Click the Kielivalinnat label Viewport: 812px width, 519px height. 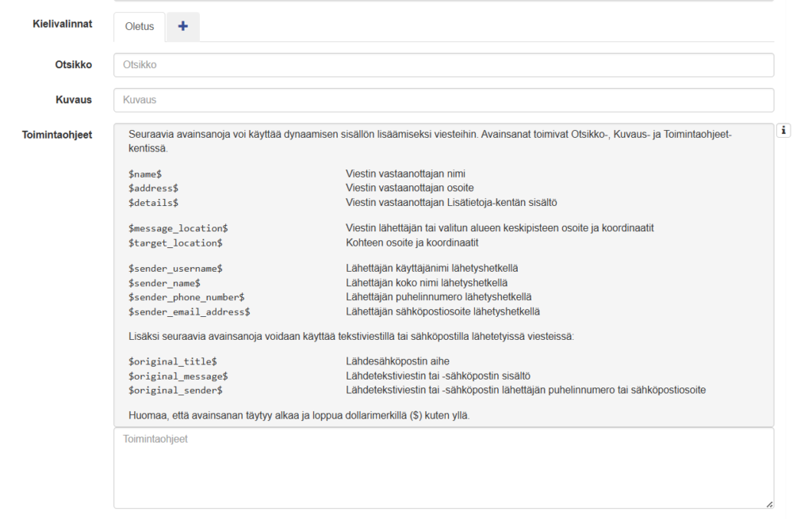(62, 25)
